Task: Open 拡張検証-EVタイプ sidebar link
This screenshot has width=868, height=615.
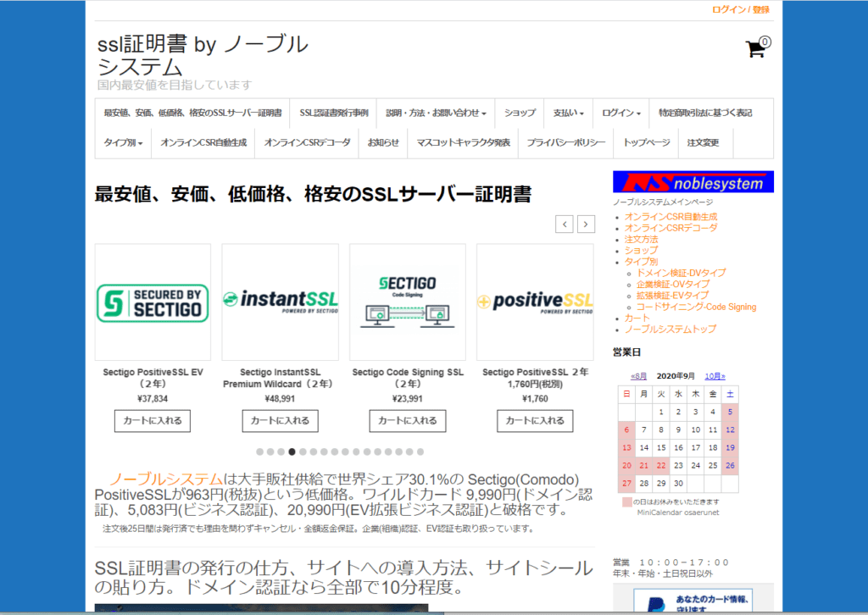Action: tap(672, 296)
